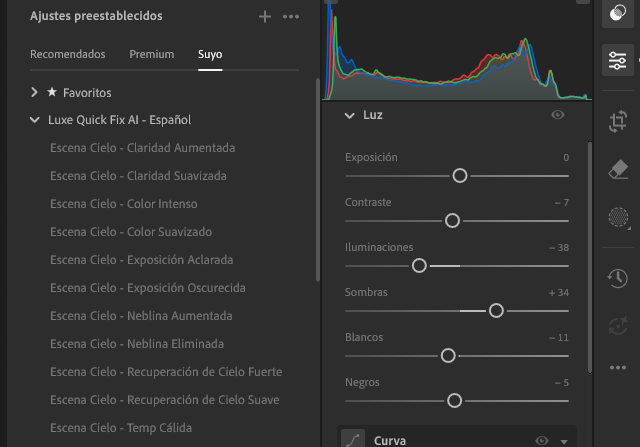The height and width of the screenshot is (447, 640).
Task: Select the Healing eraser tool
Action: click(x=617, y=170)
